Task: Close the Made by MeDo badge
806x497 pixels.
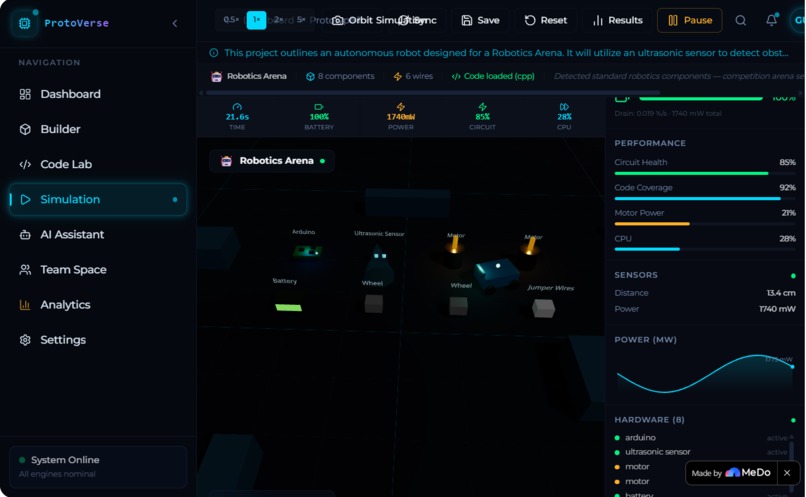Action: point(787,473)
